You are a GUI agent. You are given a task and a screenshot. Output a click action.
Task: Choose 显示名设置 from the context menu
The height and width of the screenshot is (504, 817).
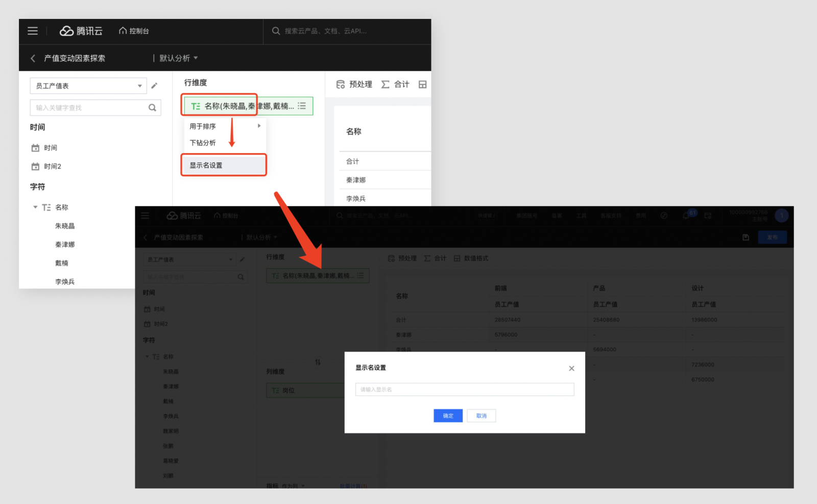point(224,165)
